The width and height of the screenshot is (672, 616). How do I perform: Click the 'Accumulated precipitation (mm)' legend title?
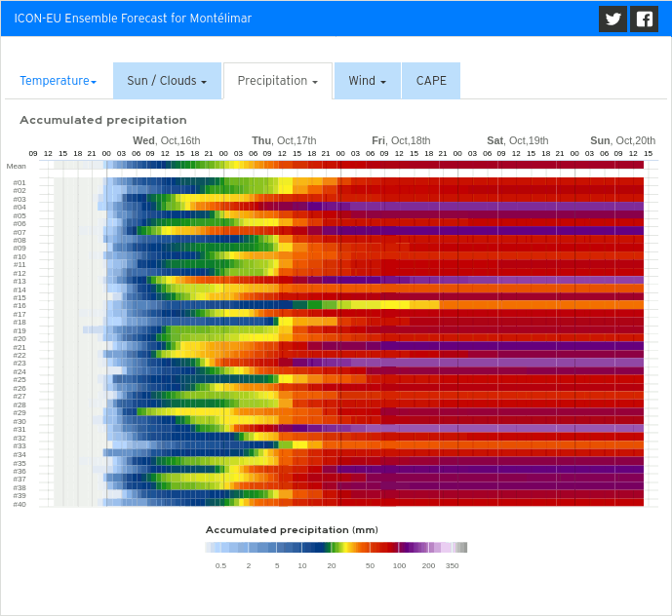292,530
